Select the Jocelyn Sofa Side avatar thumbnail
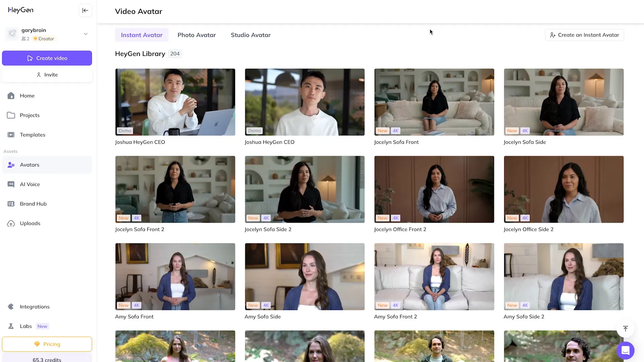 (x=563, y=102)
